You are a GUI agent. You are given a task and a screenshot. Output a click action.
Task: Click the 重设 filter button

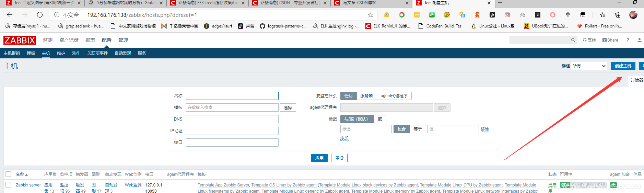[339, 158]
